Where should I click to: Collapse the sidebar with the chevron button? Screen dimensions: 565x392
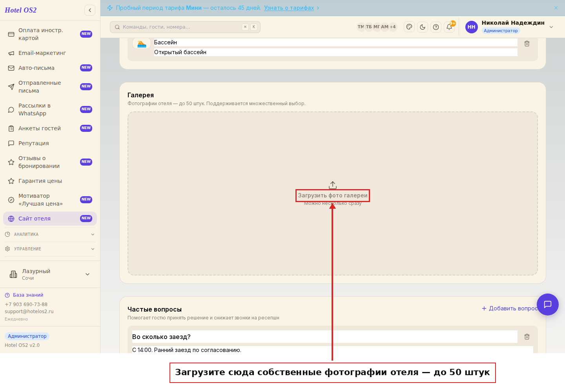pyautogui.click(x=90, y=10)
